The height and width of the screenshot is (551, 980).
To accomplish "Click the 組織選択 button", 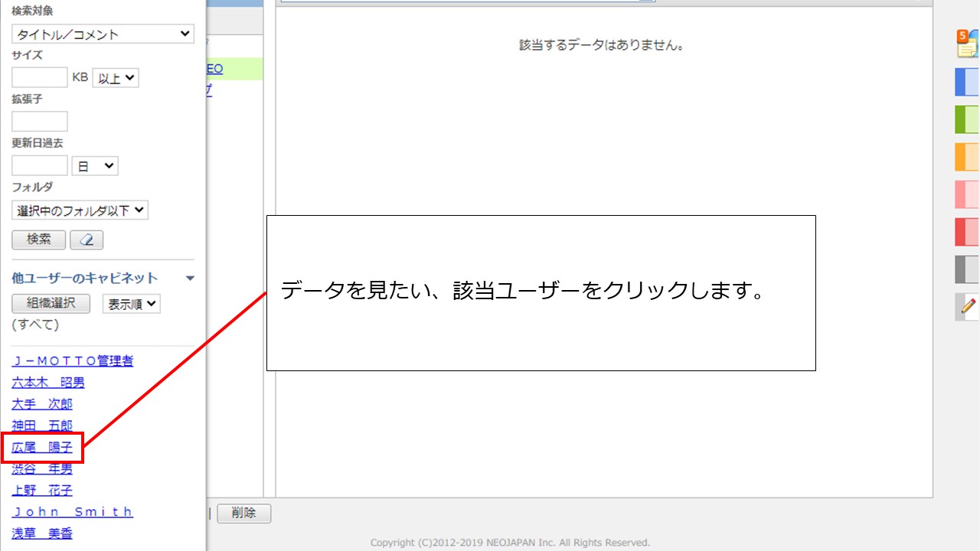I will (51, 304).
